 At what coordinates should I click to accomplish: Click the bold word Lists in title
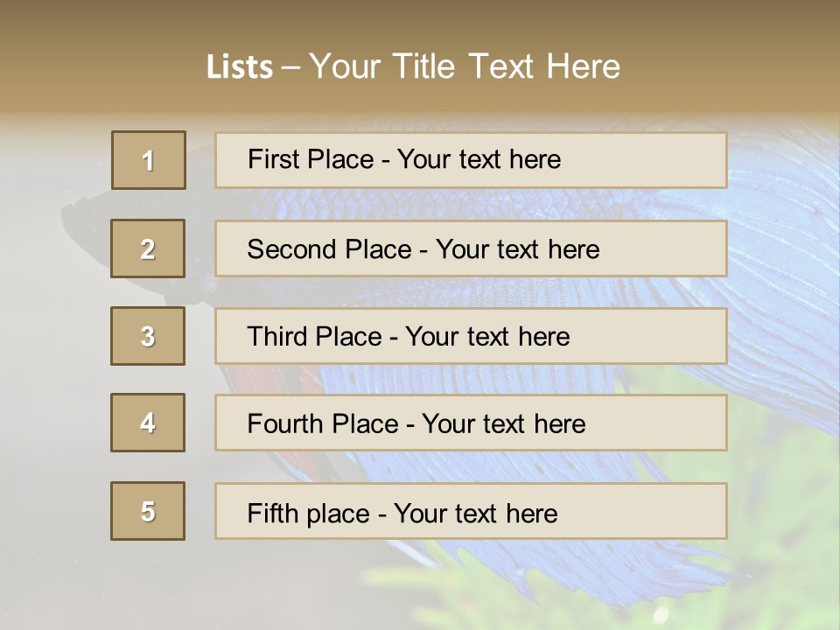(x=239, y=67)
